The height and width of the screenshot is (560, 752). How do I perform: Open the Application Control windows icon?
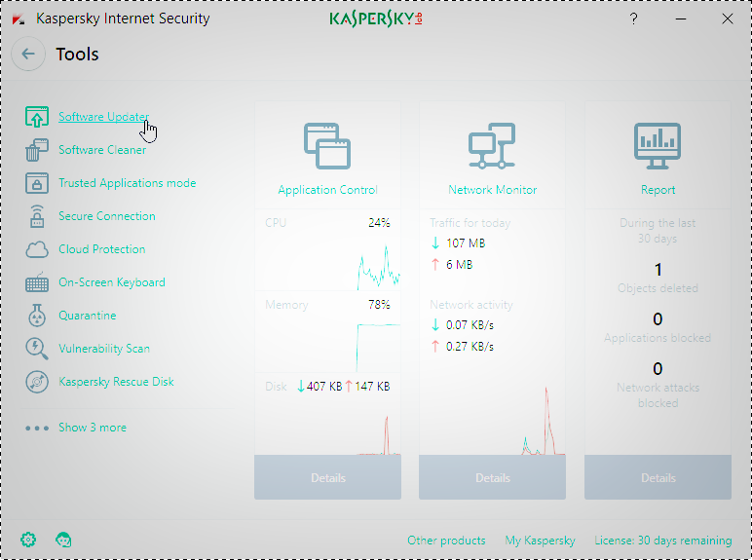click(x=327, y=146)
